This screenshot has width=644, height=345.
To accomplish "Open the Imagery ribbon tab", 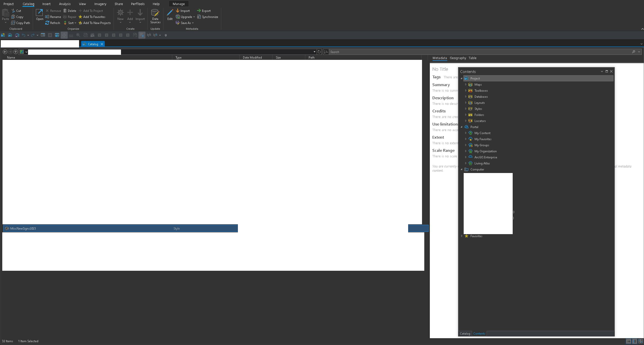I will coord(100,4).
